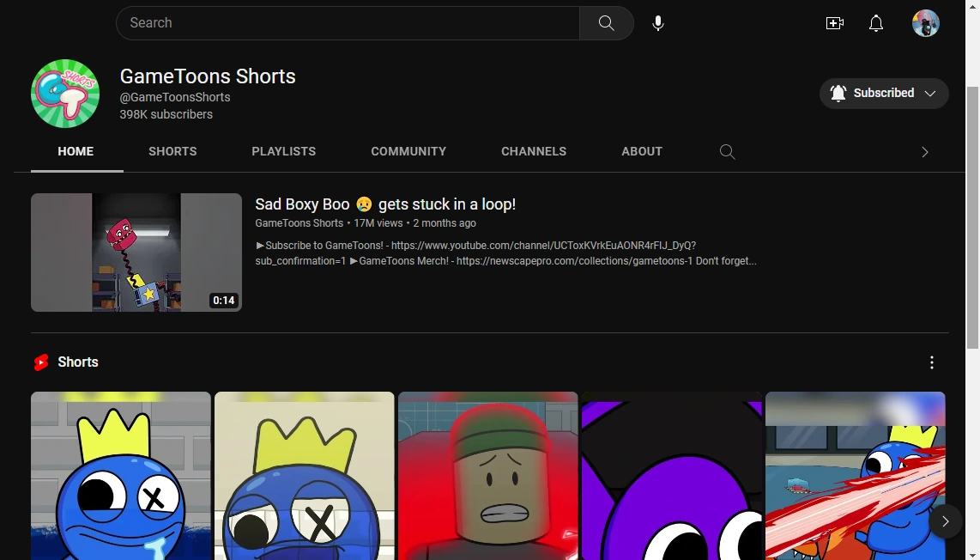This screenshot has height=560, width=980.
Task: Play the Boxy Boo video thumbnail
Action: click(x=136, y=252)
